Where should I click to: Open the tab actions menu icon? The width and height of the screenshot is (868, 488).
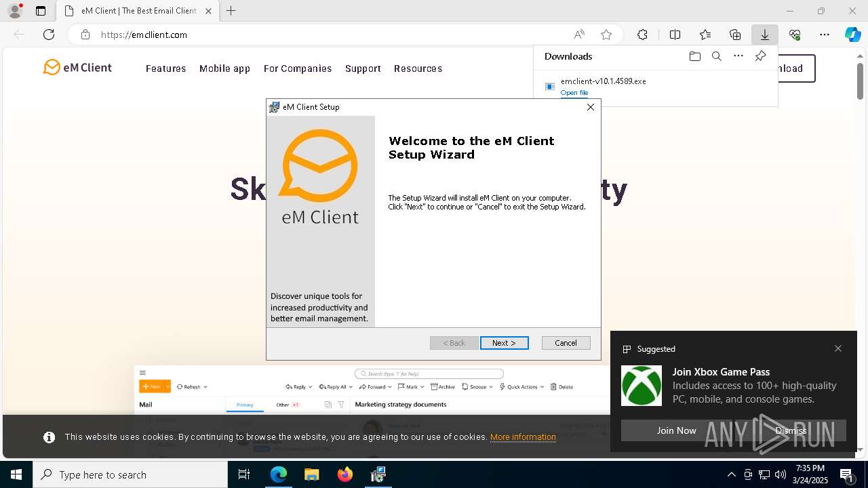coord(41,11)
